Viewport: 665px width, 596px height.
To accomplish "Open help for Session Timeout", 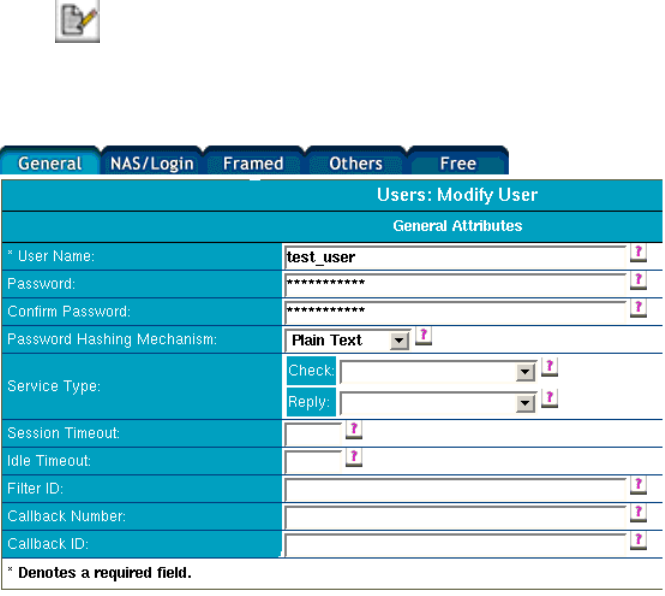I will [354, 430].
